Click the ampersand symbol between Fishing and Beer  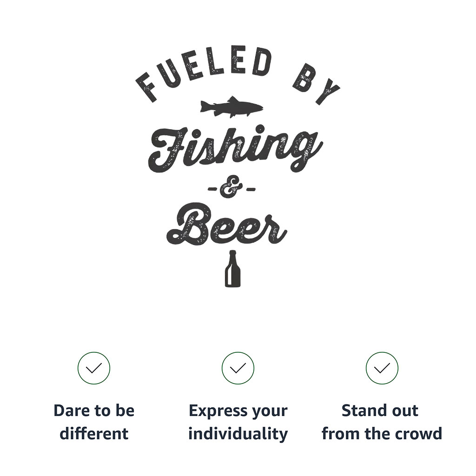pos(231,189)
